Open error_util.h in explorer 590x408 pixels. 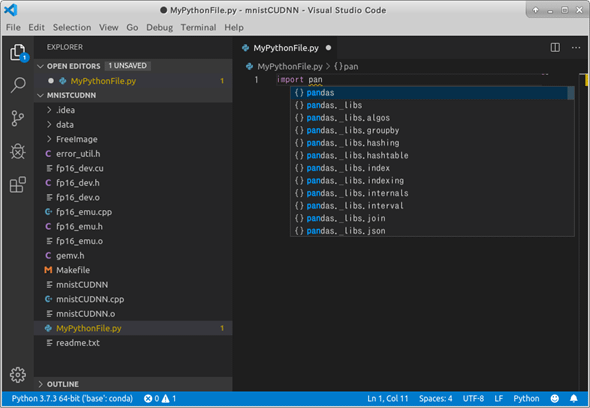tap(133, 154)
